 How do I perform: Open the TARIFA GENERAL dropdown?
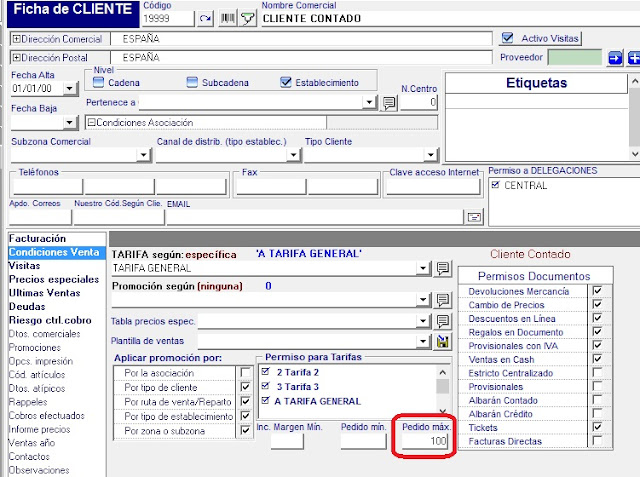426,268
